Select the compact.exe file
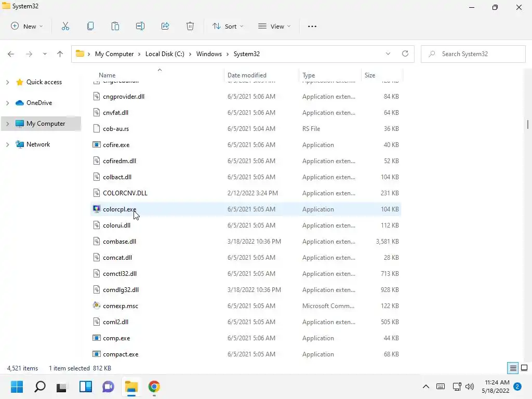Viewport: 532px width, 399px height. coord(246,354)
